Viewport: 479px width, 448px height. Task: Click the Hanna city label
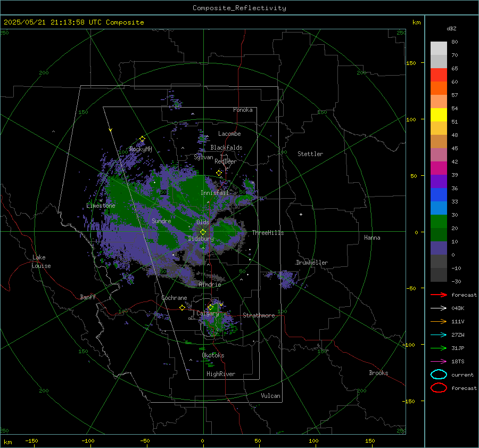[372, 238]
